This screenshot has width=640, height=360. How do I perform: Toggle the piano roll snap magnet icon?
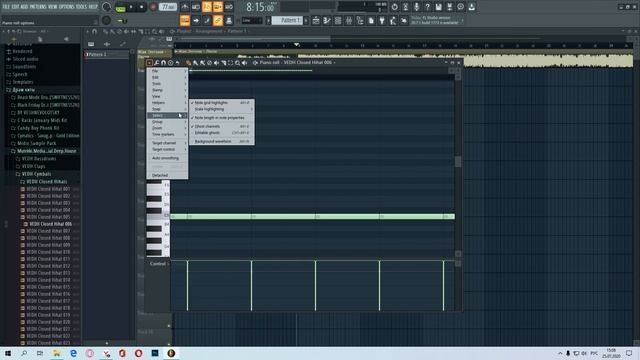(163, 62)
